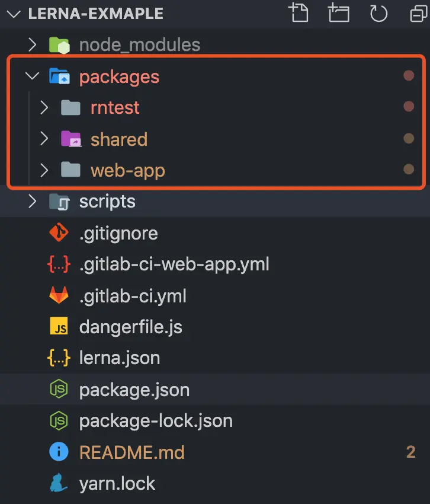Click the Git icon beside .gitignore

59,233
